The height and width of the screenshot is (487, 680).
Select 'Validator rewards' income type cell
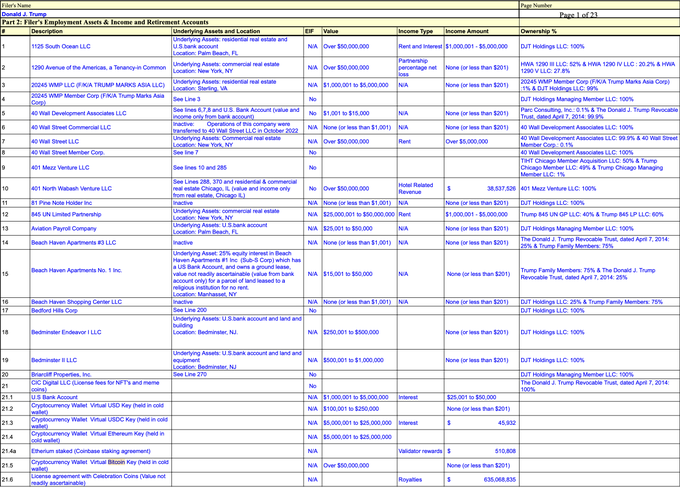tap(420, 451)
